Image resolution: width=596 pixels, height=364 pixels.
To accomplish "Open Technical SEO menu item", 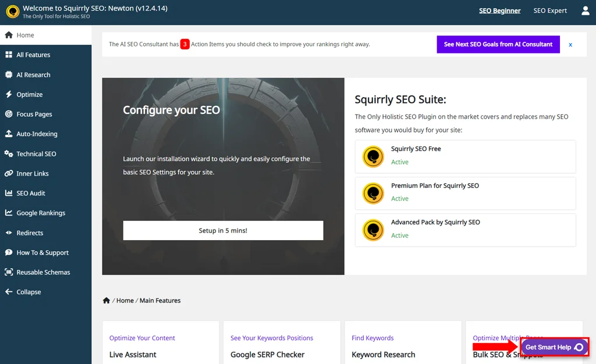I will [x=36, y=154].
